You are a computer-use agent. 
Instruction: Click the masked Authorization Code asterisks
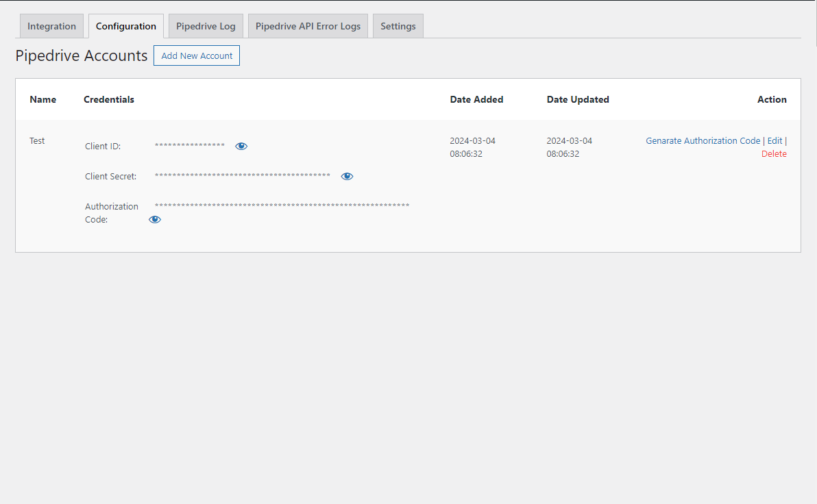(282, 206)
